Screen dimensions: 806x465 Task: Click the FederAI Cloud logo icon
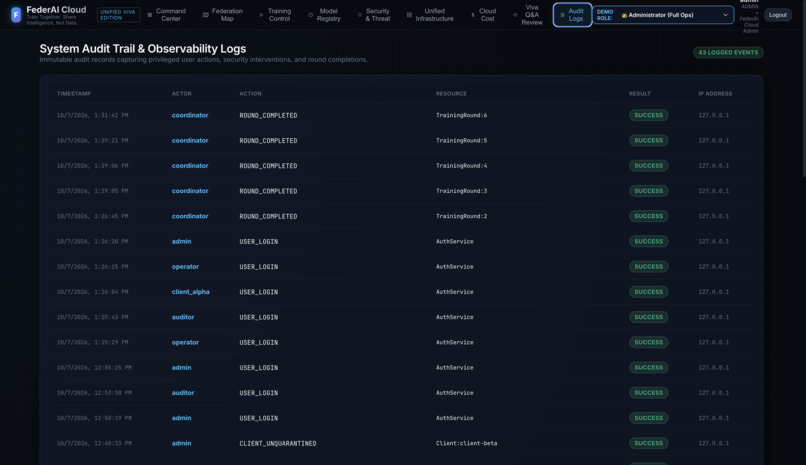[16, 15]
